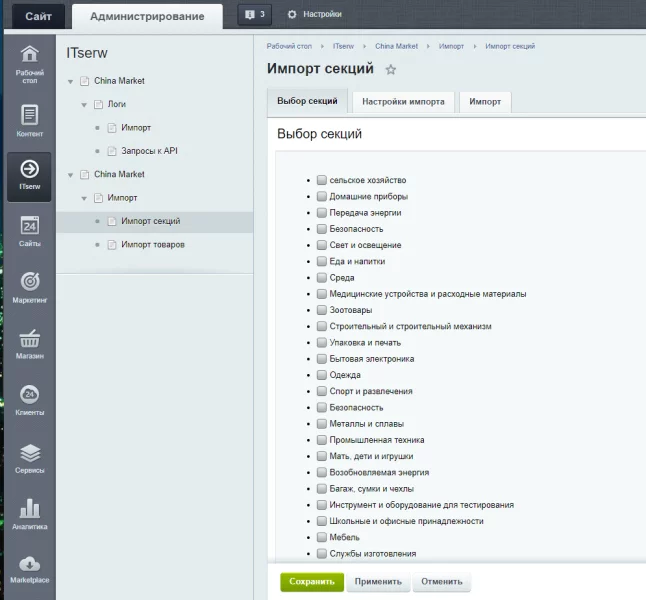
Task: Open the Сайты calendar icon
Action: pyautogui.click(x=29, y=226)
